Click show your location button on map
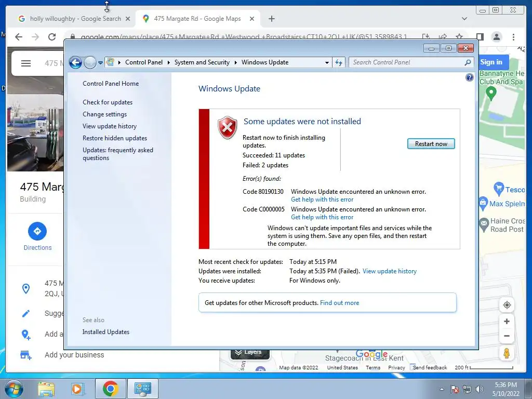The image size is (532, 399). [507, 305]
